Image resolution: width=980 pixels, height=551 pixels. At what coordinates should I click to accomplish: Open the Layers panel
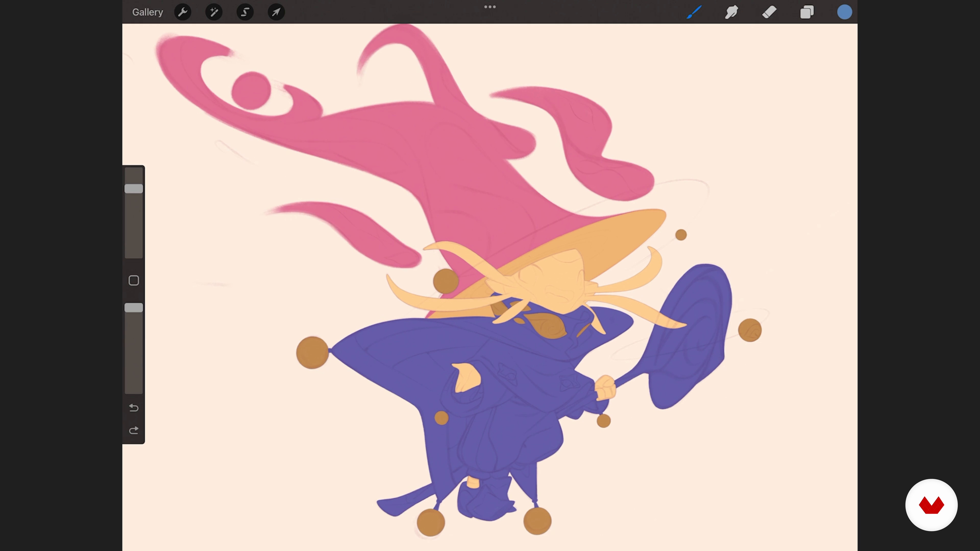pos(806,12)
